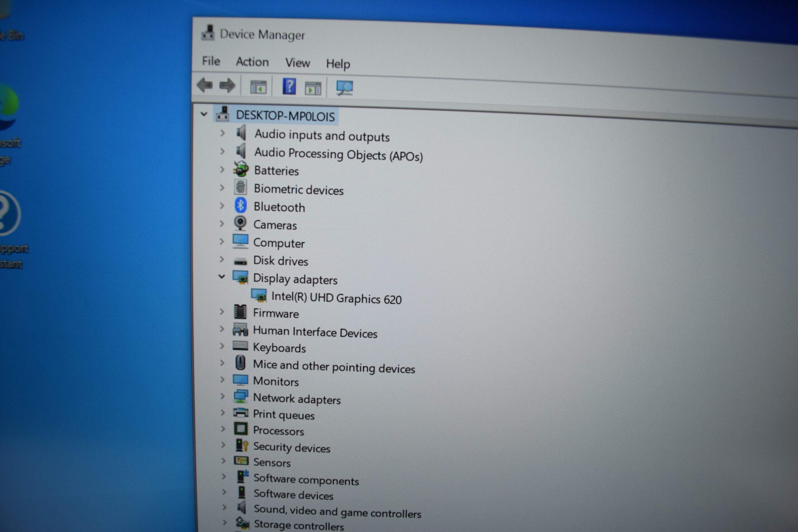This screenshot has height=532, width=798.
Task: Click the Sensors icon
Action: [x=241, y=461]
